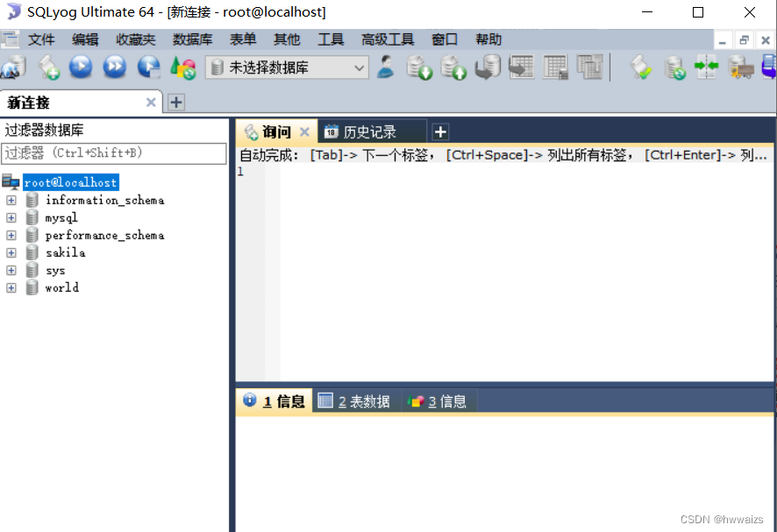The width and height of the screenshot is (777, 532).
Task: Open the 未选择数据库 database dropdown
Action: [x=287, y=67]
